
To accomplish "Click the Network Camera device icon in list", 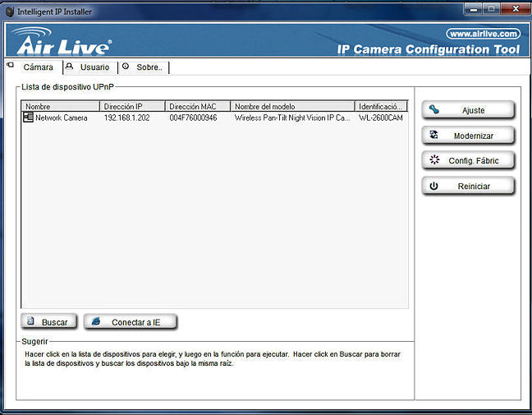I will pos(28,118).
